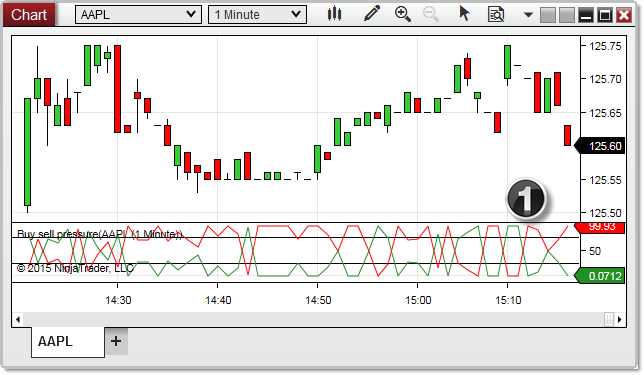Open the data box search icon
The width and height of the screenshot is (644, 375).
[x=496, y=14]
